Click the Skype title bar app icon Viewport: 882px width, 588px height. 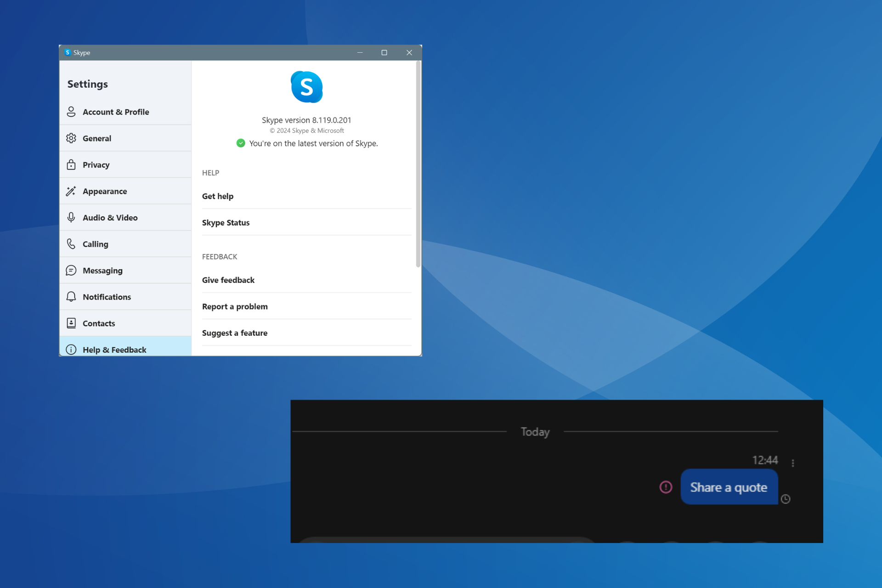pos(68,52)
